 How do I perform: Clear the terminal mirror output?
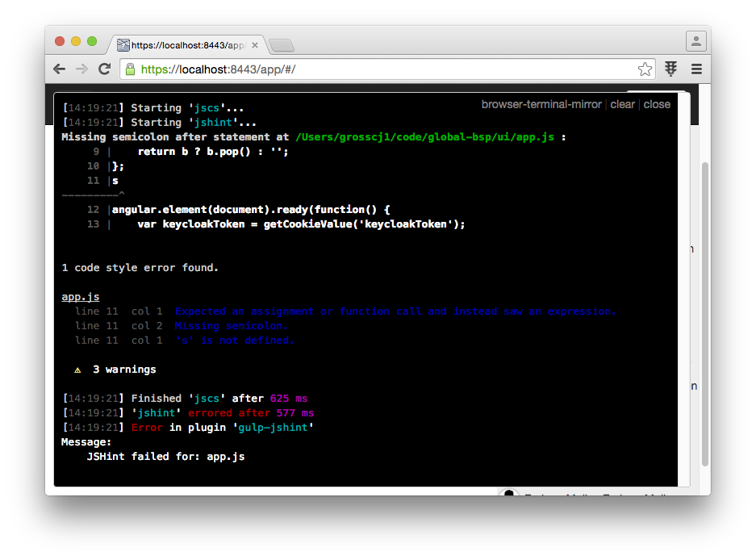tap(622, 104)
